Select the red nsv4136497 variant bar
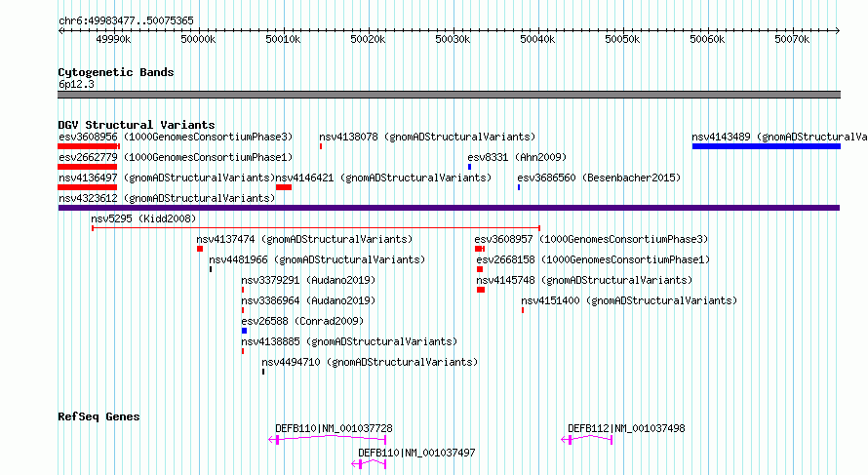Viewport: 868px width, 475px height. pos(88,187)
